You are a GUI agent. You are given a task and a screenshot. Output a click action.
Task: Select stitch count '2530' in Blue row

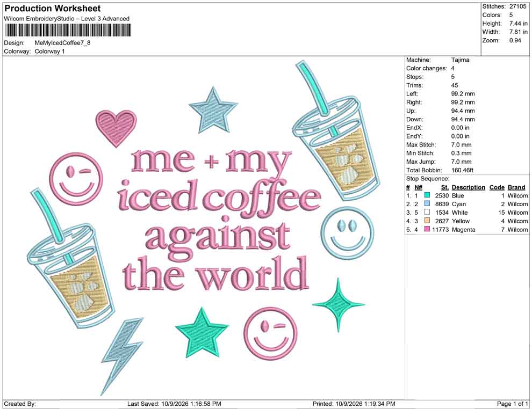click(x=442, y=195)
